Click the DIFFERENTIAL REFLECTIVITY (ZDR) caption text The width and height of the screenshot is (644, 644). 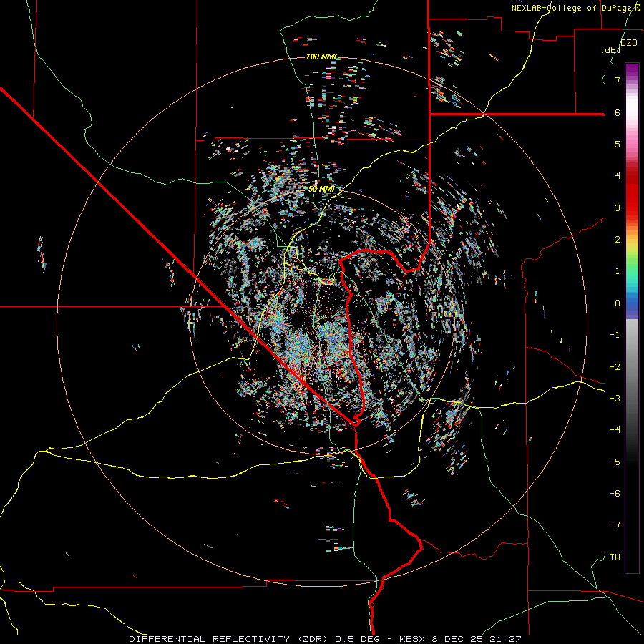point(230,639)
